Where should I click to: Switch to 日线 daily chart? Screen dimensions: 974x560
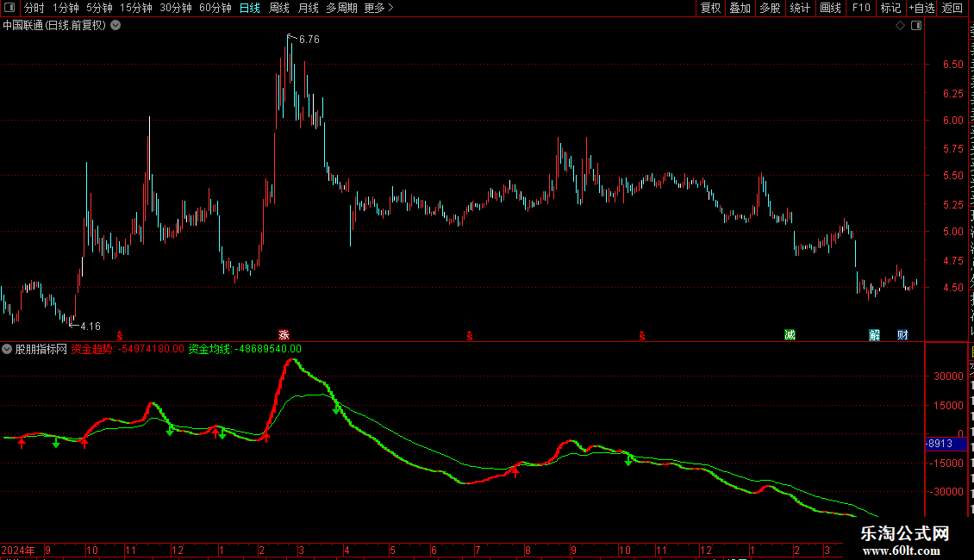(x=250, y=8)
